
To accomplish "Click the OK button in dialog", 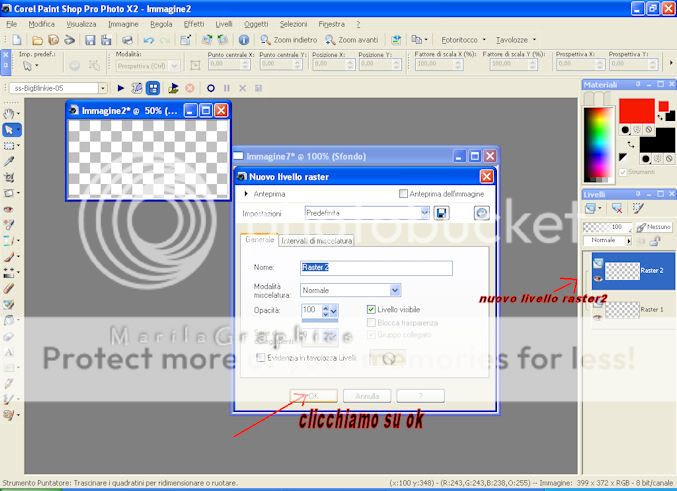I will click(x=313, y=396).
